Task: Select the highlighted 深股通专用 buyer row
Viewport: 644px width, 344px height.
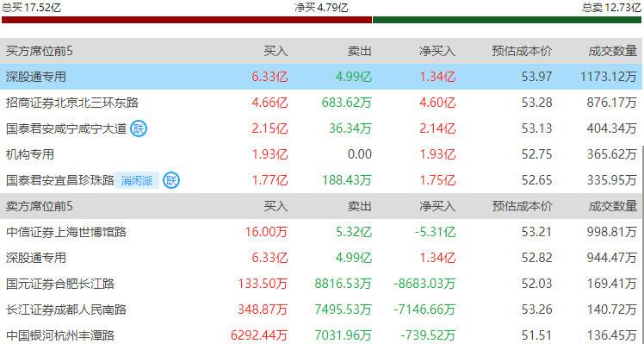Action: [x=322, y=77]
